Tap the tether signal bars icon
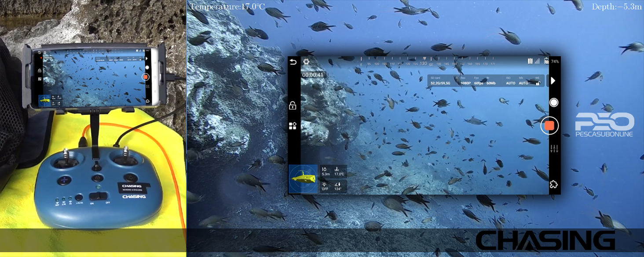644x257 pixels. [530, 62]
